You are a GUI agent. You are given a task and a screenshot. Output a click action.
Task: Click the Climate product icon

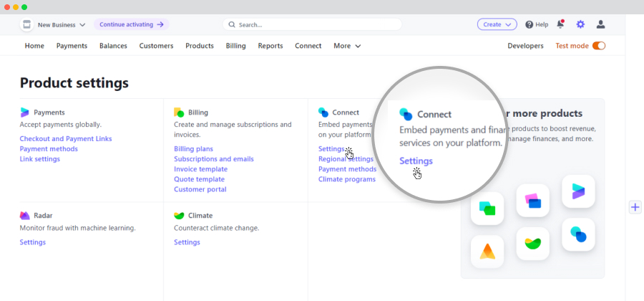(179, 216)
